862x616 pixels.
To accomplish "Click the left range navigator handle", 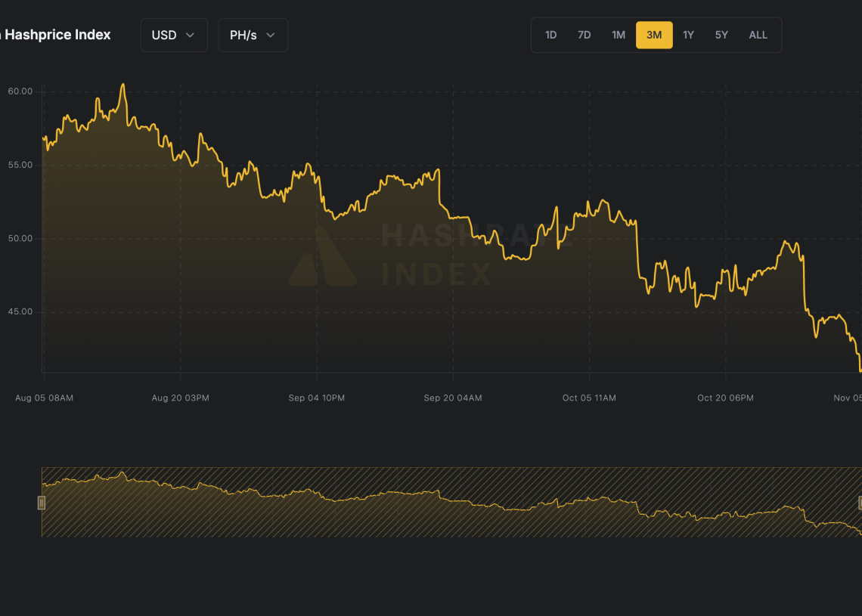I will click(42, 503).
